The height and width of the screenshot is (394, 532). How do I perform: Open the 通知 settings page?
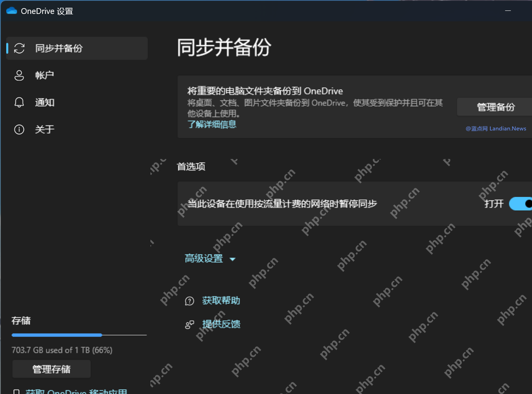(77, 103)
